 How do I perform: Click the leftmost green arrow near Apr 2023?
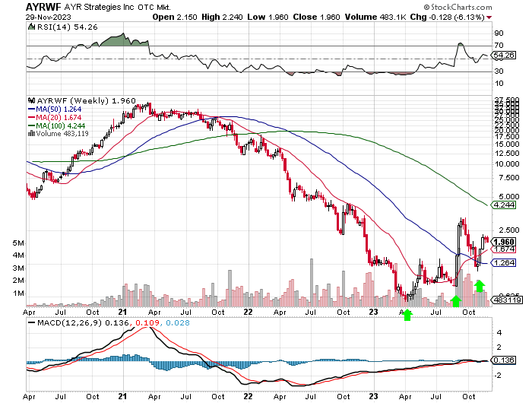coord(407,314)
